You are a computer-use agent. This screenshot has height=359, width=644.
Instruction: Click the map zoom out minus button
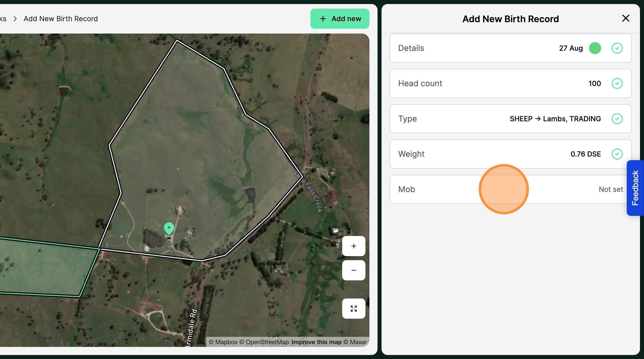click(354, 270)
